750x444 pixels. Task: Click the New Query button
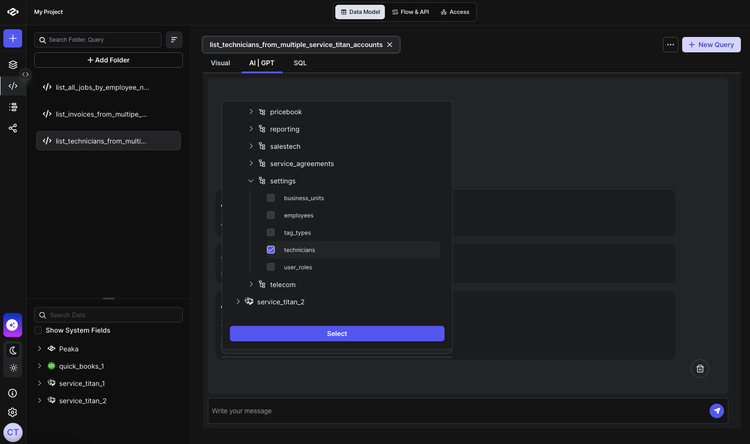click(x=711, y=45)
